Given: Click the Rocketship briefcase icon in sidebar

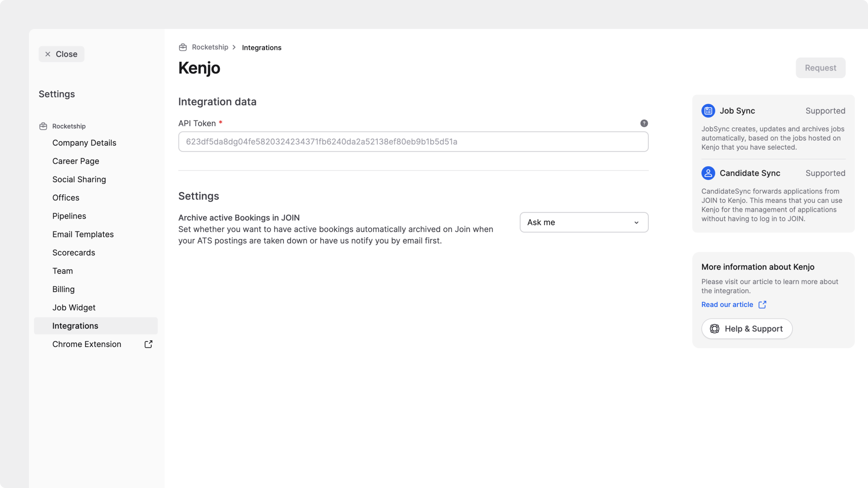Looking at the screenshot, I should 43,126.
